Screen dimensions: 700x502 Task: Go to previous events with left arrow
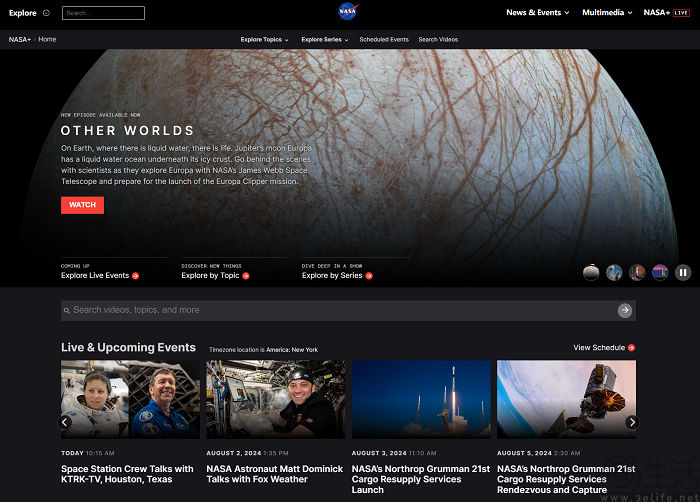[65, 422]
